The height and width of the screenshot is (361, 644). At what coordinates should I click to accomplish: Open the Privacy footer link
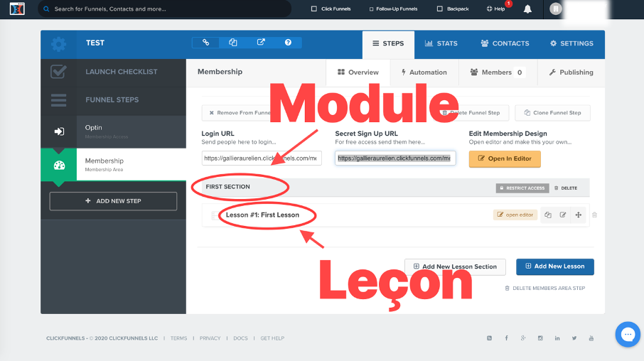click(x=210, y=338)
